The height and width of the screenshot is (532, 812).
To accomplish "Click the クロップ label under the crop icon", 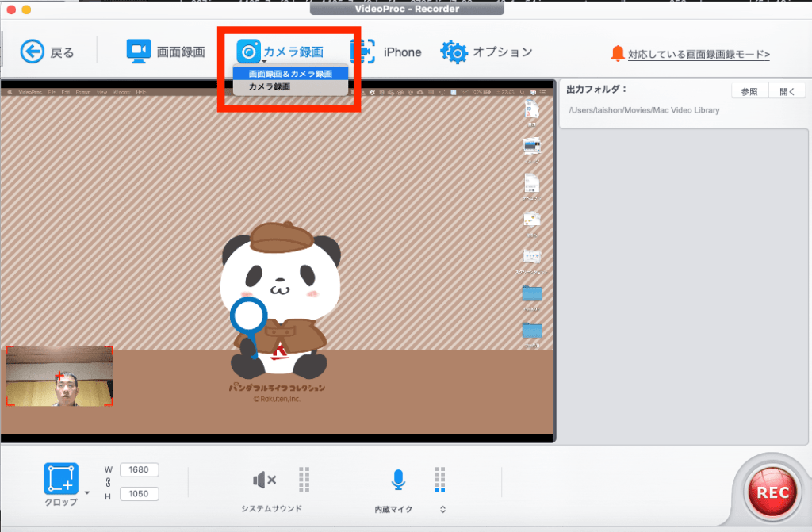I will (x=61, y=502).
